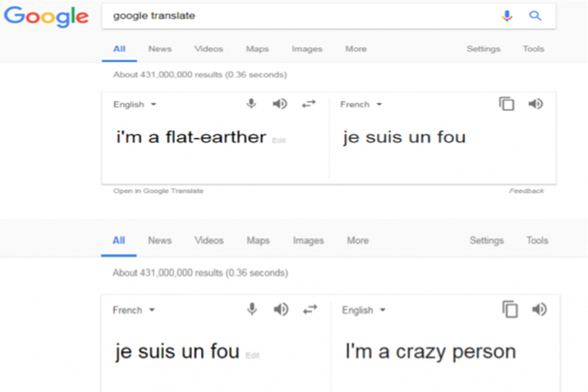Swap languages in the top translator box
The image size is (588, 392).
click(x=309, y=104)
